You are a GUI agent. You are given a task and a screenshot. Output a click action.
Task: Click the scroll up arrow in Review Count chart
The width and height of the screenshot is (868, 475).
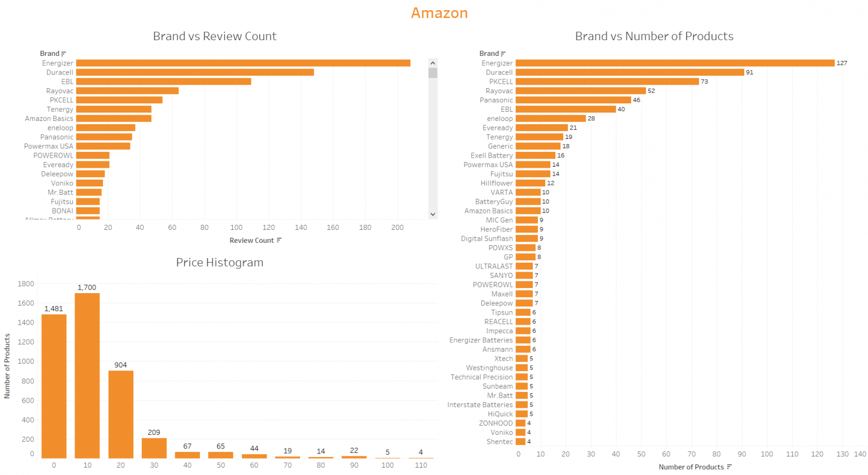pyautogui.click(x=433, y=63)
